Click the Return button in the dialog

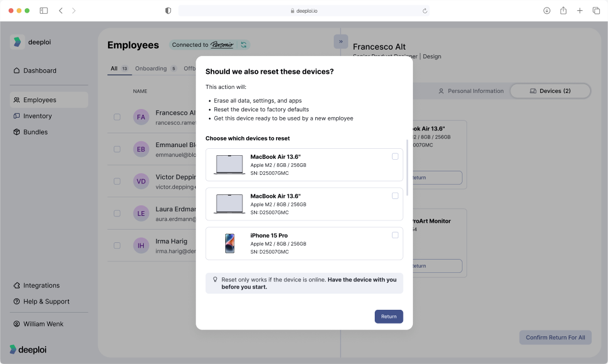389,316
